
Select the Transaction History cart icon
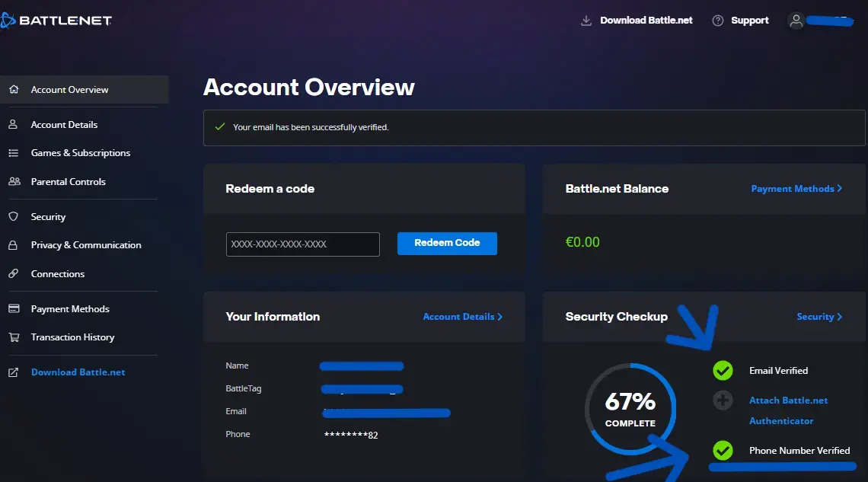[x=14, y=337]
